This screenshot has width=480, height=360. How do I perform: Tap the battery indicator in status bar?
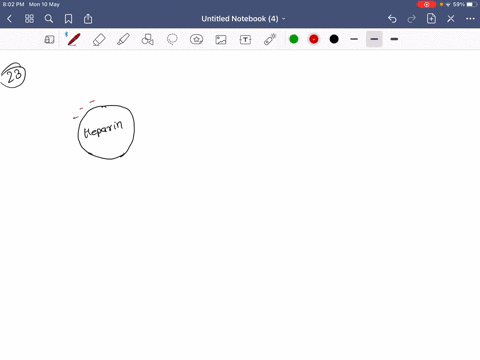pyautogui.click(x=472, y=4)
